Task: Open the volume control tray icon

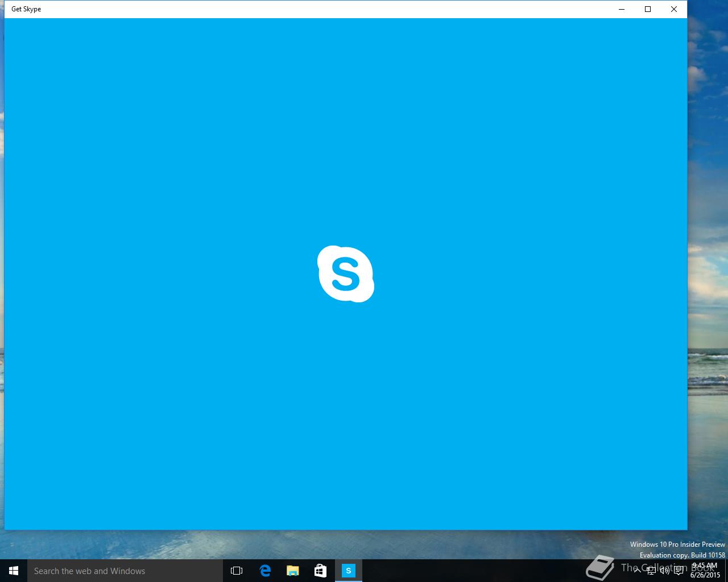Action: point(665,571)
